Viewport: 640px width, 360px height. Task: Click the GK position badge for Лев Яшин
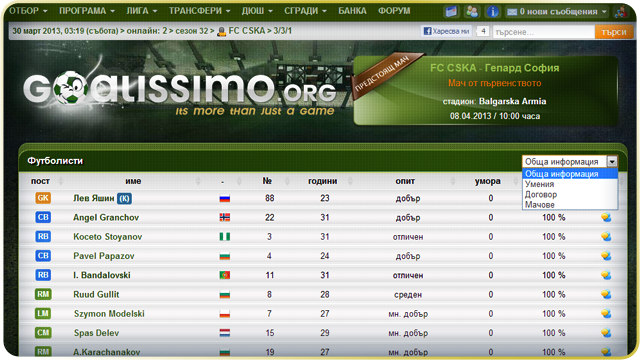tap(43, 198)
